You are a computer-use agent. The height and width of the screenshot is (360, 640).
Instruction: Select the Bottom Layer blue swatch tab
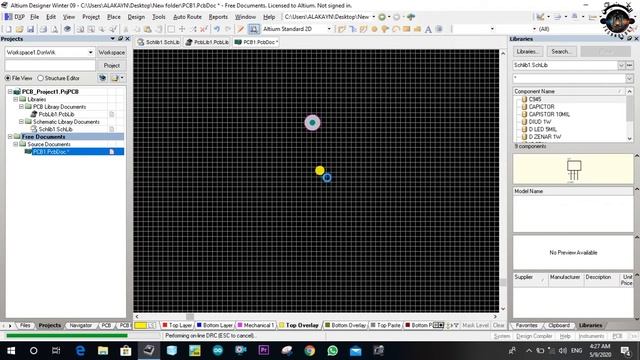215,325
